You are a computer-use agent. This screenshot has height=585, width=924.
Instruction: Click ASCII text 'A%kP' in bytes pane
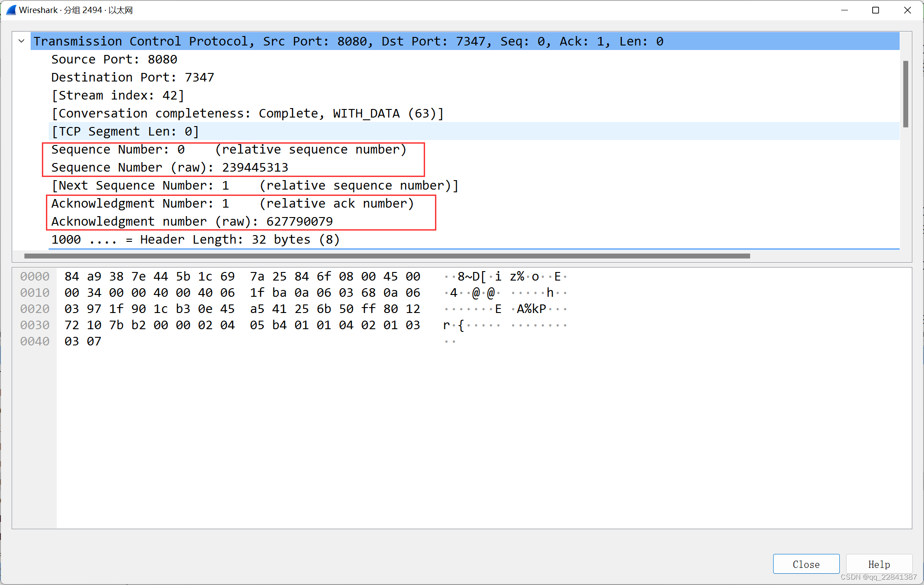click(531, 309)
